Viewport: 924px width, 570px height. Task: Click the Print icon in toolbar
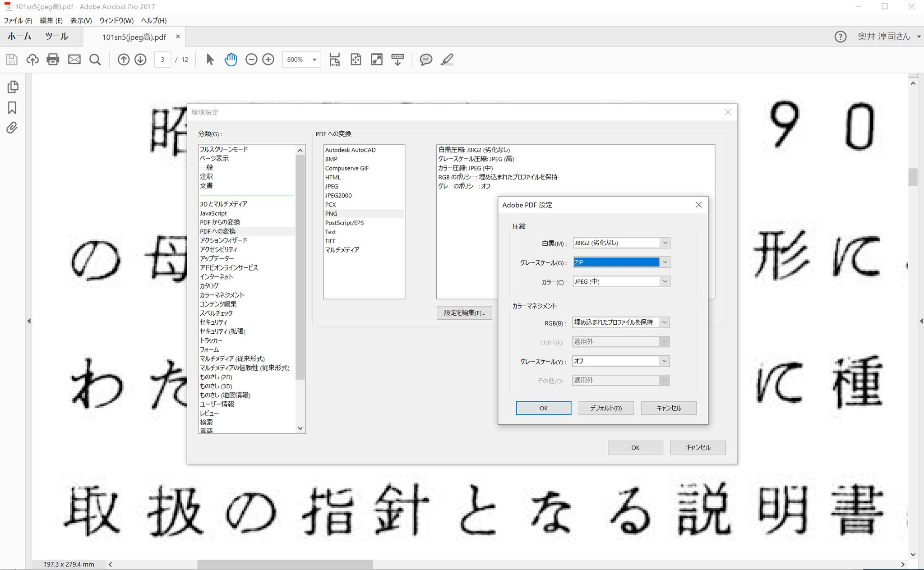coord(53,60)
